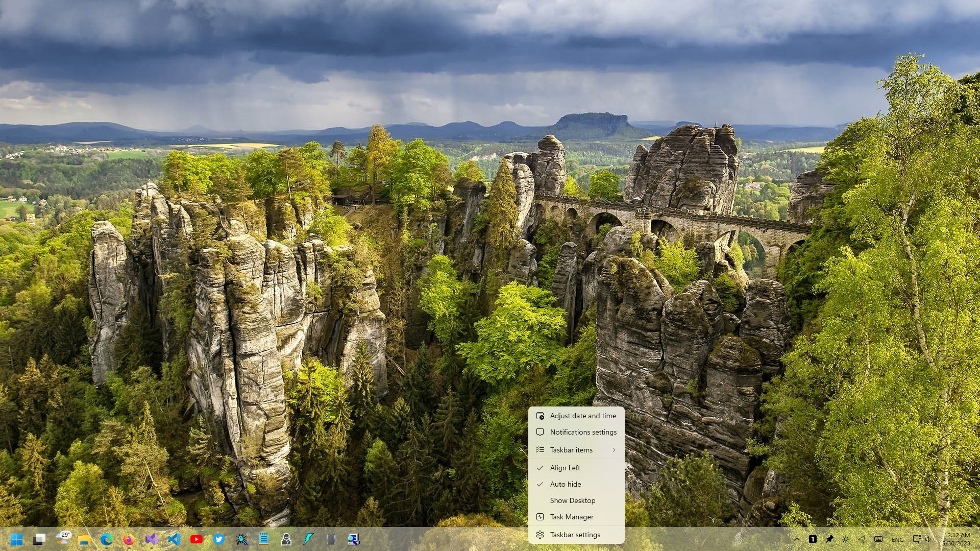Open Notifications settings from context menu
This screenshot has width=980, height=551.
pos(576,433)
